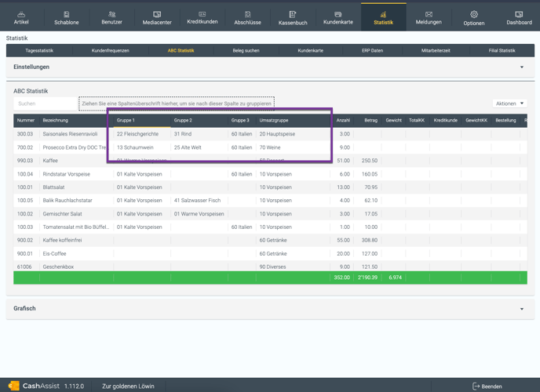Image resolution: width=540 pixels, height=392 pixels.
Task: Click the Zur goldenen Löwin label
Action: (x=128, y=387)
